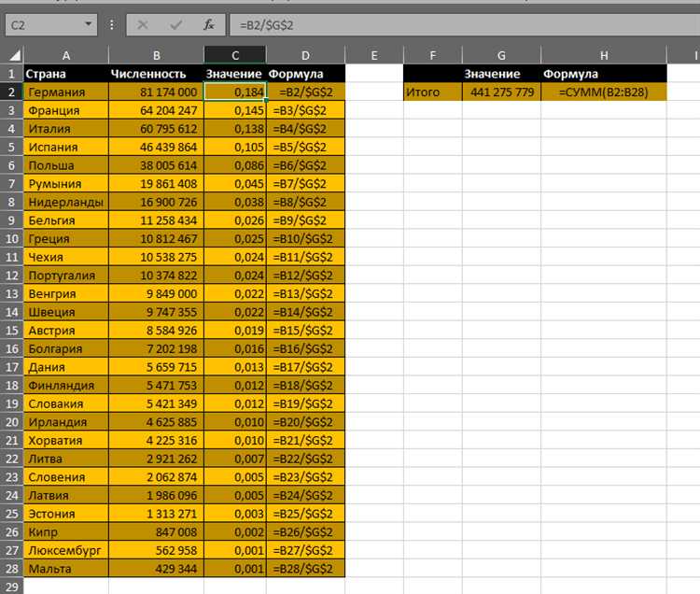Viewport: 700px width, 594px height.
Task: Click 'Значение' header in column G
Action: tap(501, 74)
